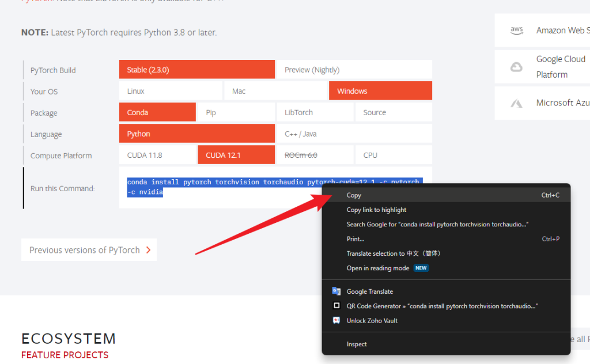Click the Google Cloud Platform cloud icon
The width and height of the screenshot is (590, 364).
point(516,67)
